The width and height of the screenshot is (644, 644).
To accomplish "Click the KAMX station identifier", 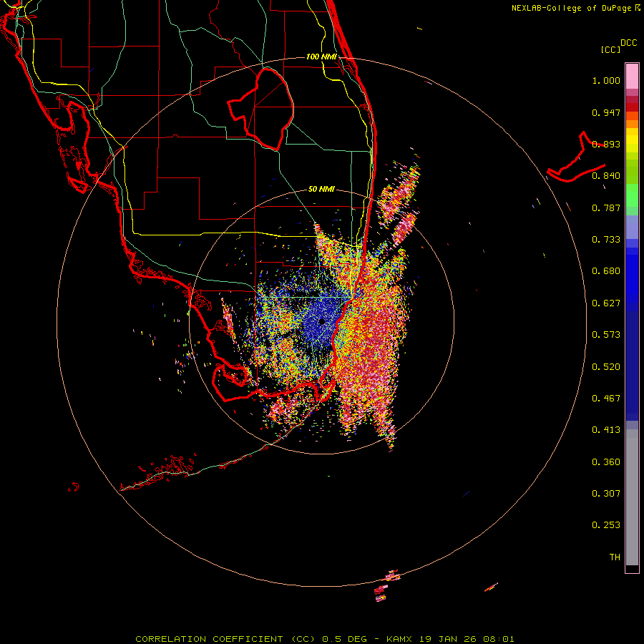I will (399, 639).
